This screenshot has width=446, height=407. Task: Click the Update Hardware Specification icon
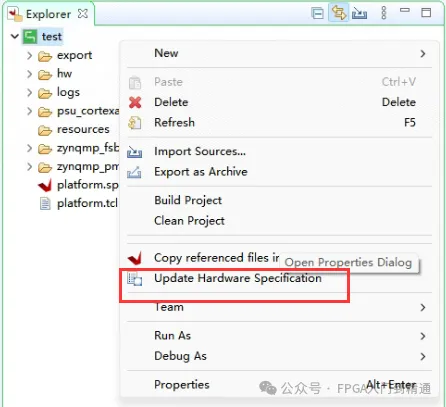click(x=135, y=279)
